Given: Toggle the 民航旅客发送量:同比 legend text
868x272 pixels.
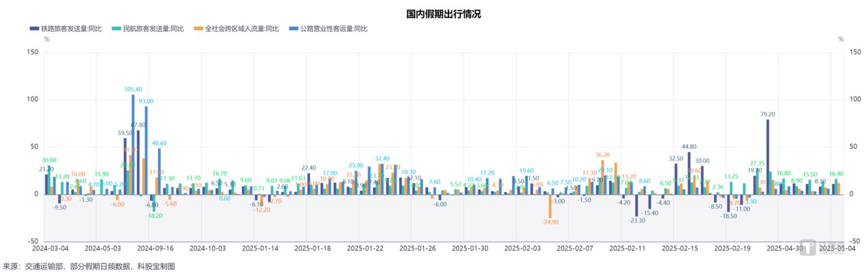Looking at the screenshot, I should [x=152, y=29].
